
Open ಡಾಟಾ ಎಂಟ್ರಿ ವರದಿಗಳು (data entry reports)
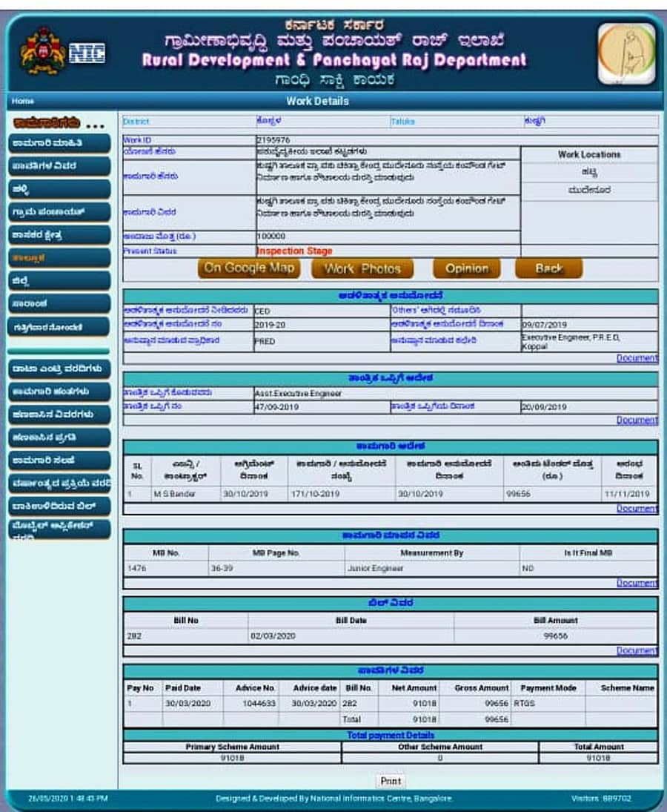(x=59, y=369)
